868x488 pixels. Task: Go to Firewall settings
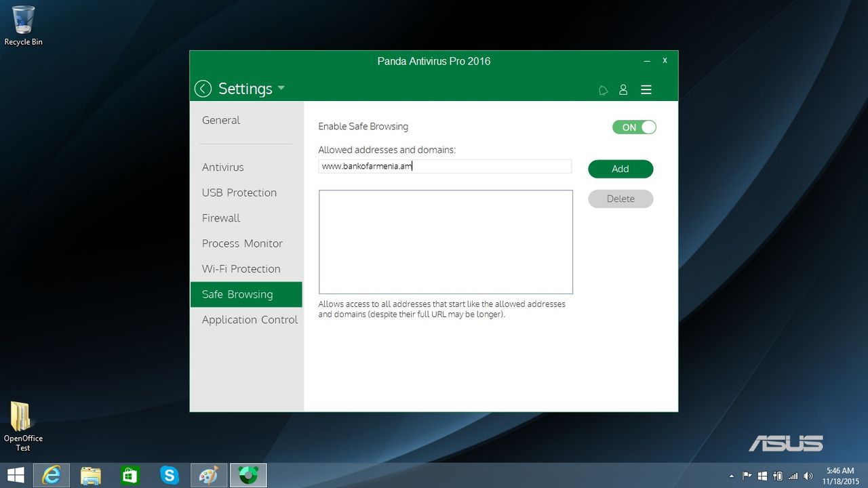click(x=221, y=218)
